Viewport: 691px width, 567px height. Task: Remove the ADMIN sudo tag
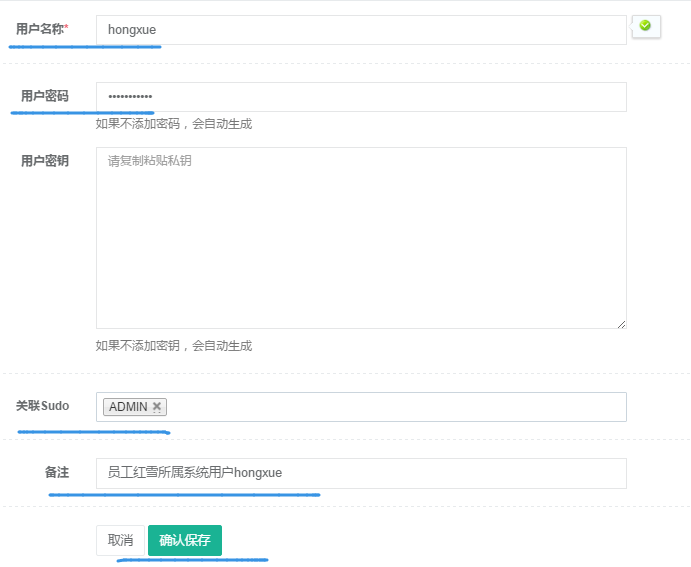pyautogui.click(x=156, y=406)
